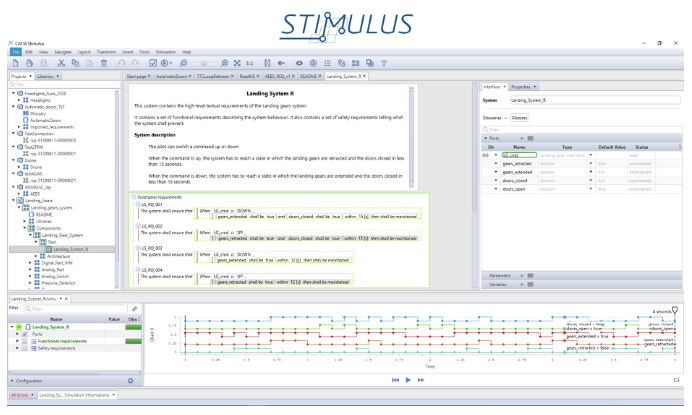Expand the Architecture tree node
The height and width of the screenshot is (415, 692).
36,256
